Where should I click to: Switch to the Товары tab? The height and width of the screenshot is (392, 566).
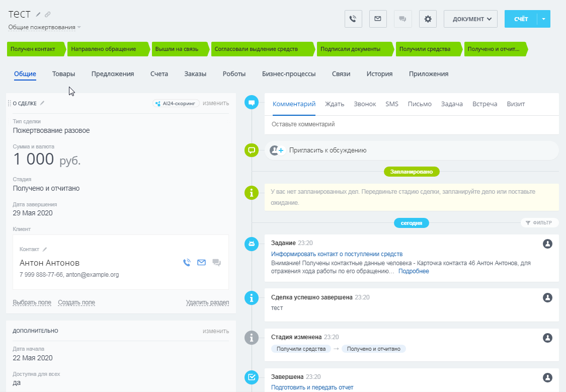(63, 74)
